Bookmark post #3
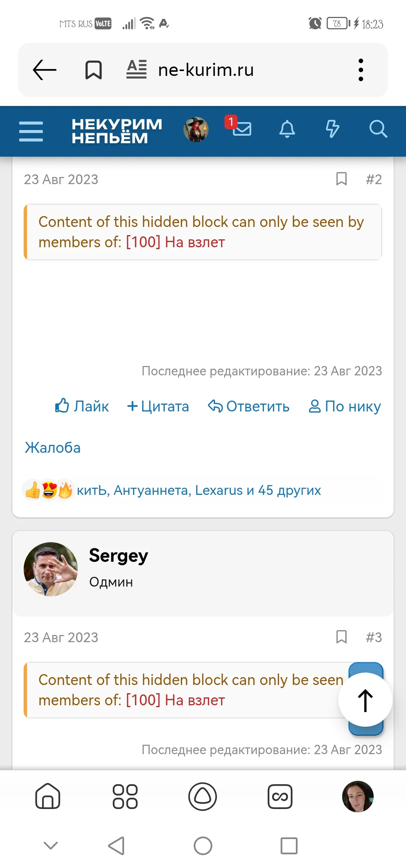This screenshot has height=868, width=406. (x=341, y=637)
